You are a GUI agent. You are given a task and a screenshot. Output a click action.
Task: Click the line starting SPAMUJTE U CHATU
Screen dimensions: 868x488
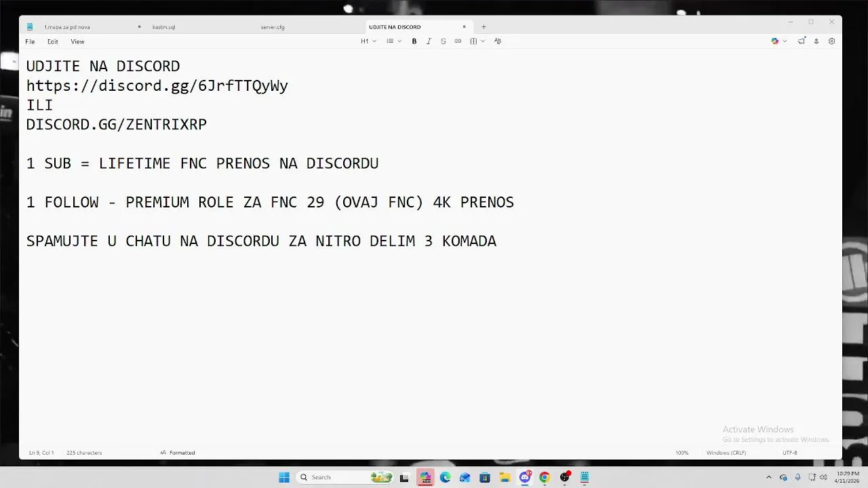pos(262,241)
